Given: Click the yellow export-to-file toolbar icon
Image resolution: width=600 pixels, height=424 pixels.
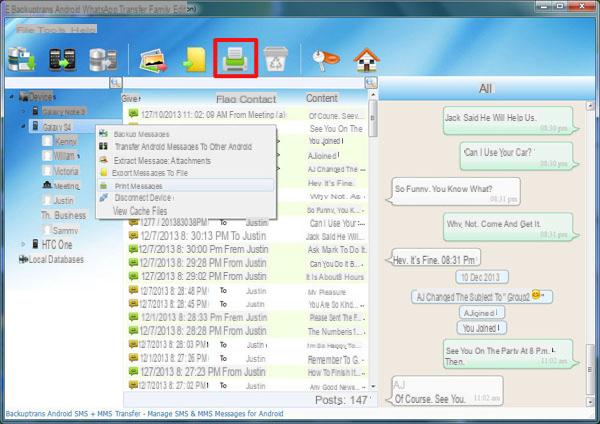Looking at the screenshot, I should pyautogui.click(x=195, y=59).
